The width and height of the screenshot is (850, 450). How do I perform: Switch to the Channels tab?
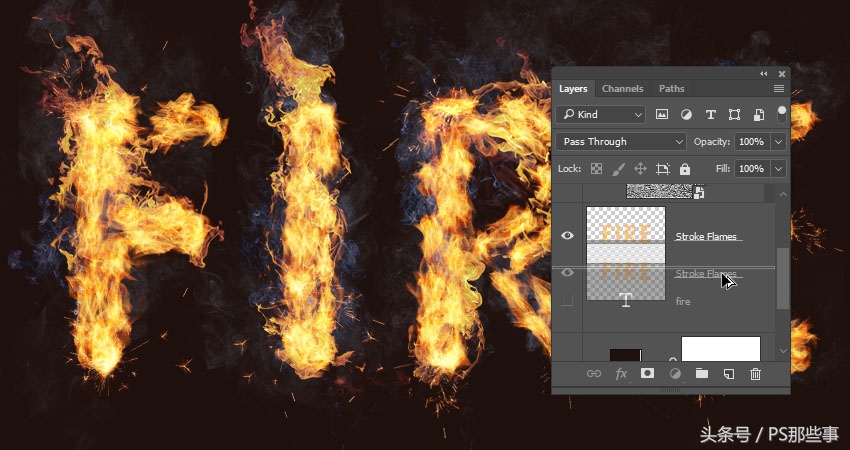click(622, 88)
